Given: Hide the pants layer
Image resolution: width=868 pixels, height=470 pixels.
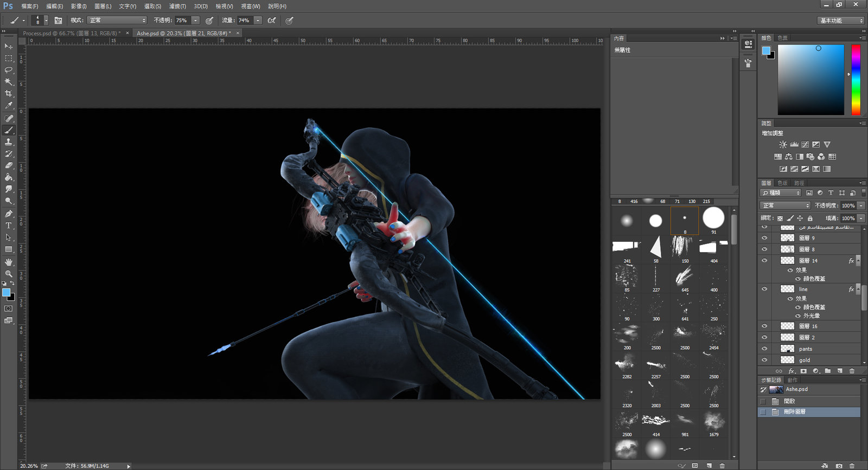Looking at the screenshot, I should 764,349.
